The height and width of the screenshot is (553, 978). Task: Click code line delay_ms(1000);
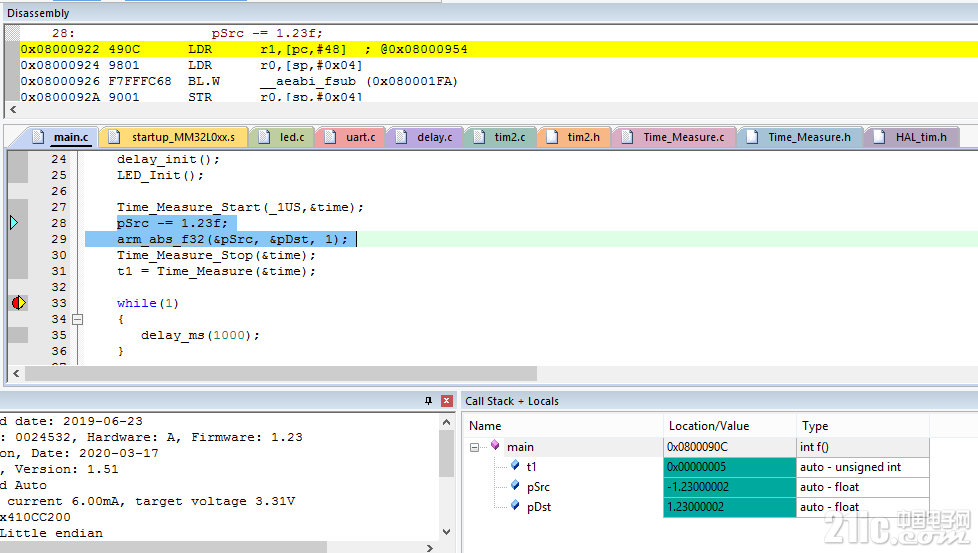[x=200, y=335]
